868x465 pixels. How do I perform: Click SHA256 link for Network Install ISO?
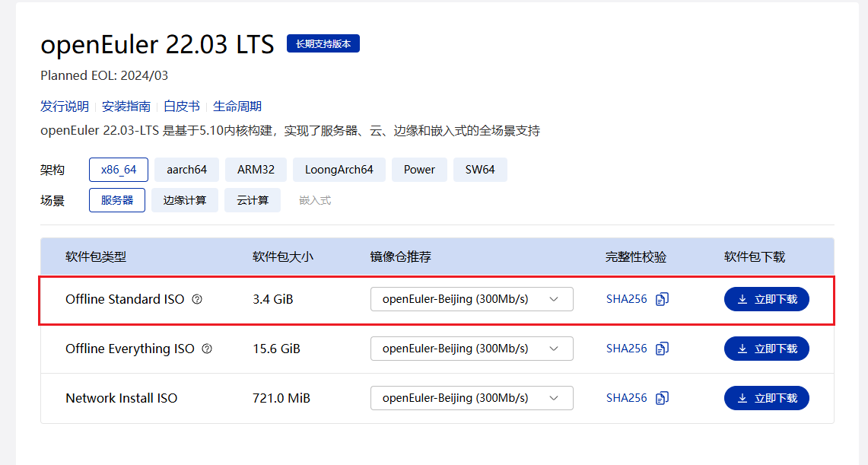(x=627, y=398)
